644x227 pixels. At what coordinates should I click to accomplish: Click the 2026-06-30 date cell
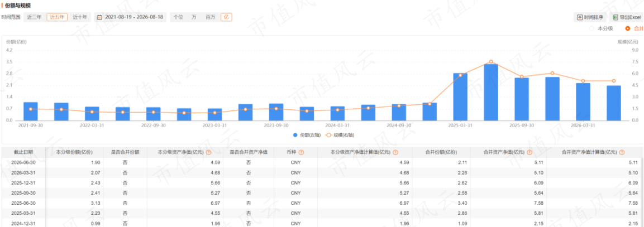[x=24, y=162]
